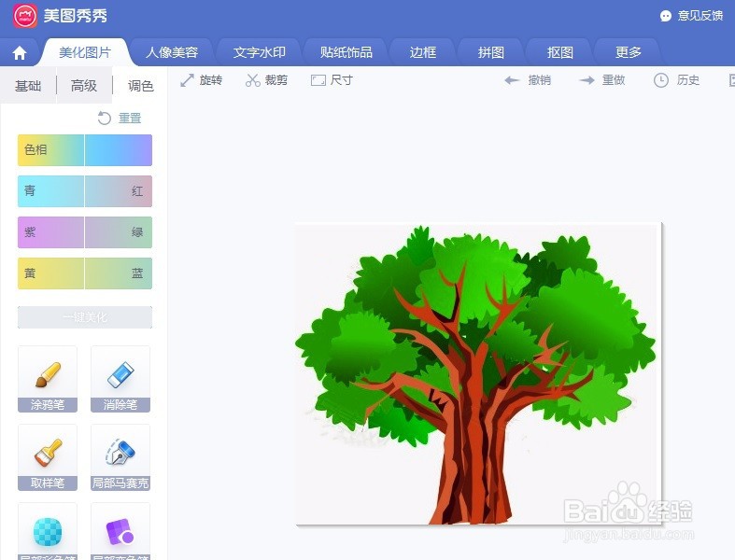Click the 旋转 rotate tool
735x560 pixels.
[201, 80]
